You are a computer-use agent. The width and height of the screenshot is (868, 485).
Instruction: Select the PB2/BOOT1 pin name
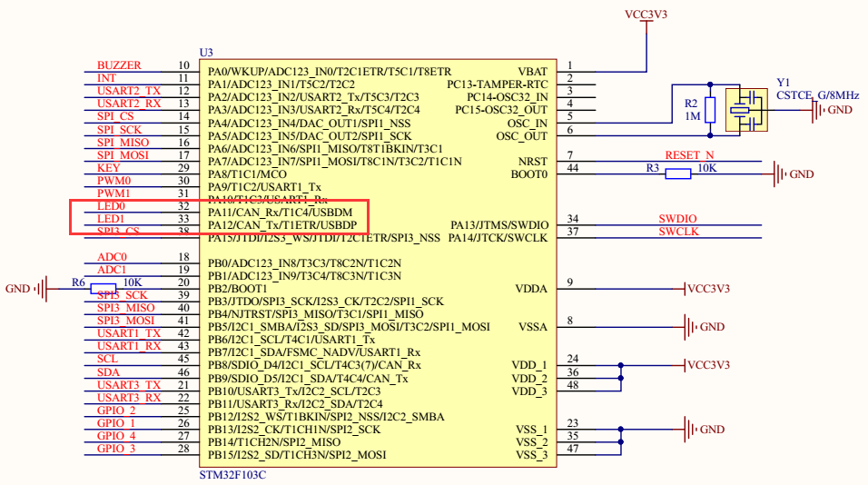[x=238, y=289]
